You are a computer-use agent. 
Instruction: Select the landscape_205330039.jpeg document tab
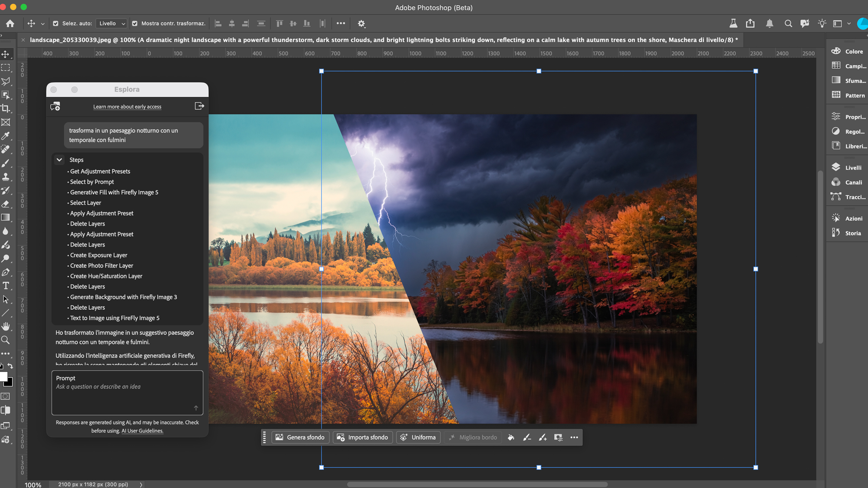pyautogui.click(x=381, y=40)
